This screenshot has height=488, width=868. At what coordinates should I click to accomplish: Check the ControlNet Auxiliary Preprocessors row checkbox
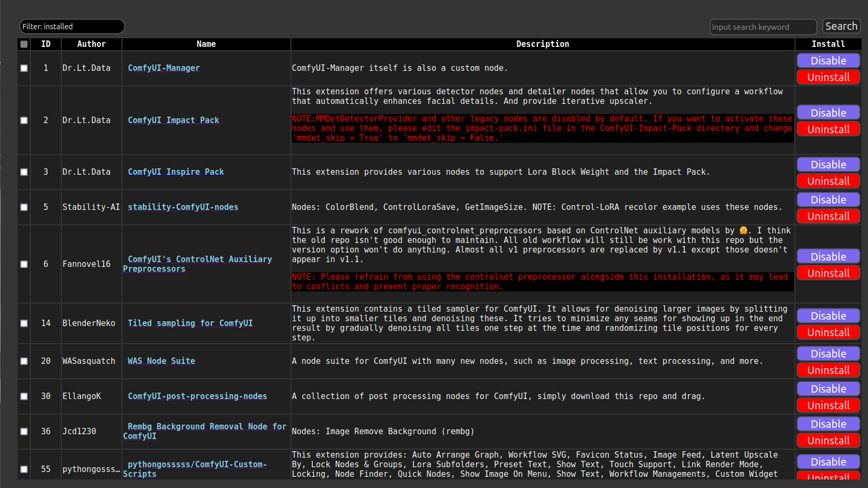(x=24, y=264)
